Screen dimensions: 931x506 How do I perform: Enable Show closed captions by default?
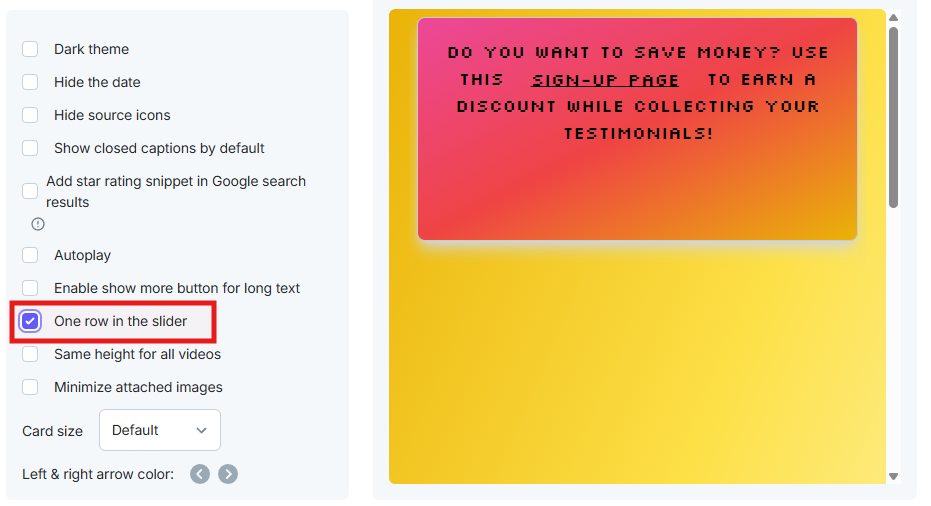click(30, 148)
